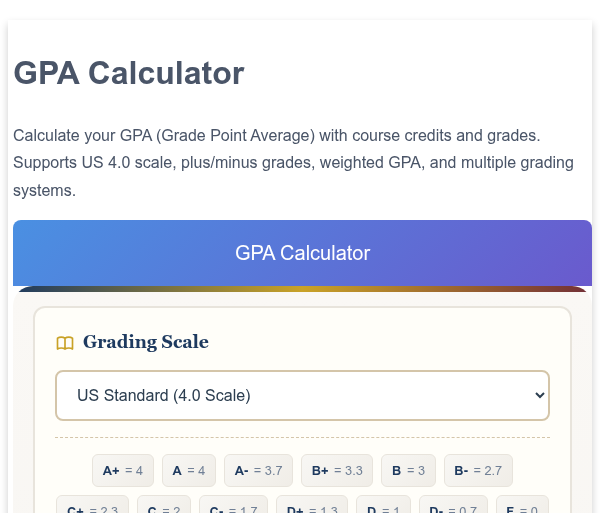
Task: Choose the D+ = 1.3 grade chip
Action: click(x=312, y=504)
